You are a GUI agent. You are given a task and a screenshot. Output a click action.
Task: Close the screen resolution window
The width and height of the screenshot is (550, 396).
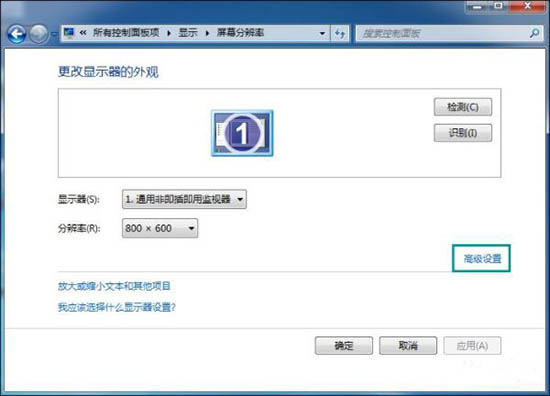coord(527,6)
